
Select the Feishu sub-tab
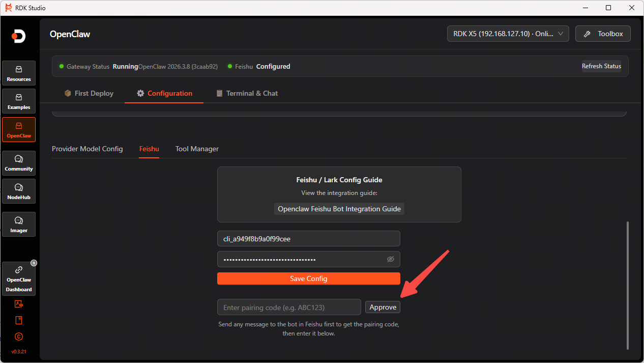(x=149, y=149)
